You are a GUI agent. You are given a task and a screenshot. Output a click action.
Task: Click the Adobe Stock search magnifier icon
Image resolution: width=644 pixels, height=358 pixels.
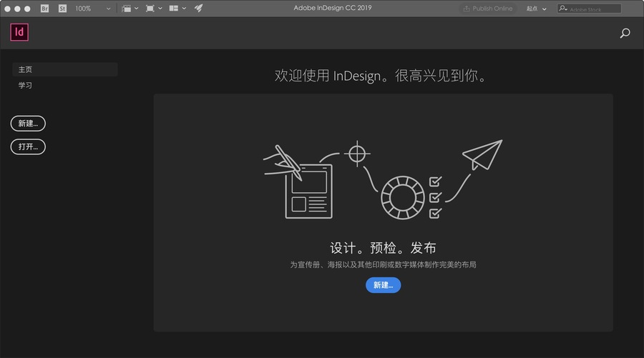tap(563, 8)
